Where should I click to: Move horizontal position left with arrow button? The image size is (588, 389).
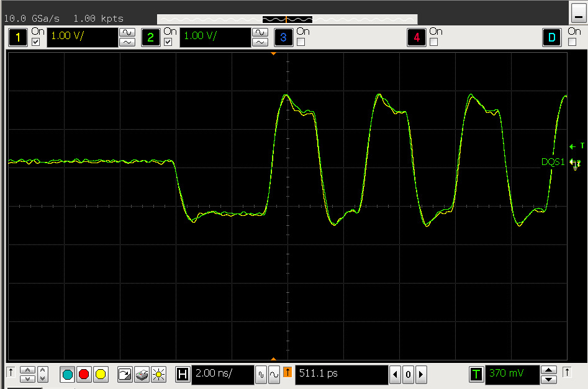pyautogui.click(x=395, y=375)
